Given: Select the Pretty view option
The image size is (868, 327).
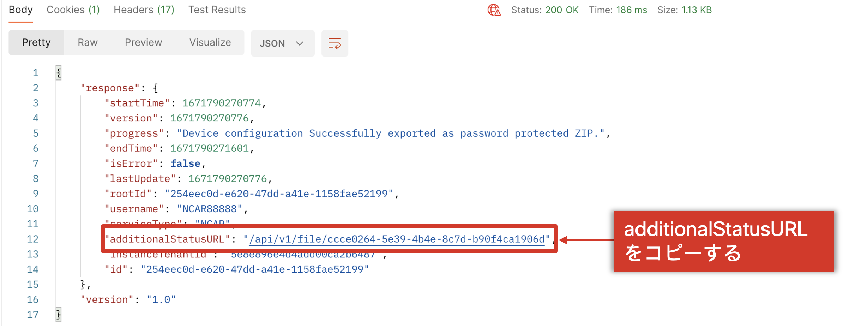Looking at the screenshot, I should (36, 42).
